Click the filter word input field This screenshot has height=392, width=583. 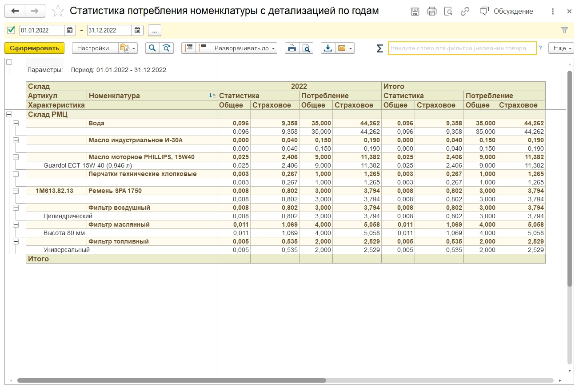click(462, 48)
